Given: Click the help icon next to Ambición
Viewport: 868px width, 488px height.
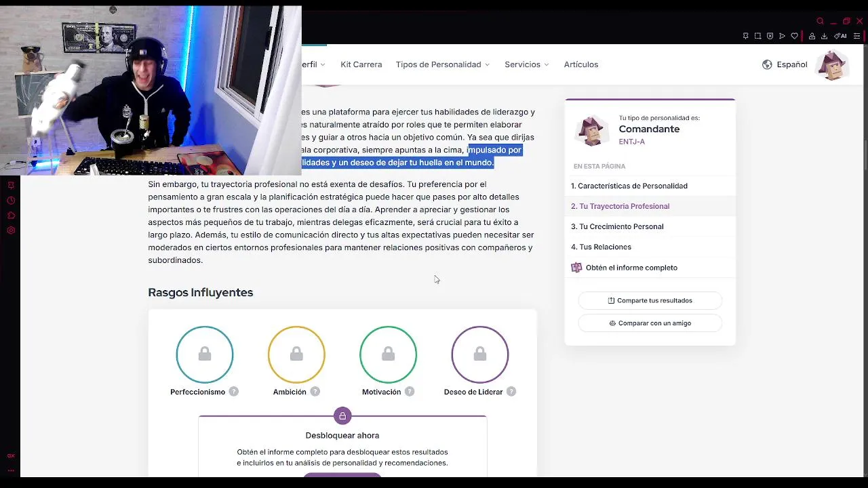Looking at the screenshot, I should click(315, 392).
